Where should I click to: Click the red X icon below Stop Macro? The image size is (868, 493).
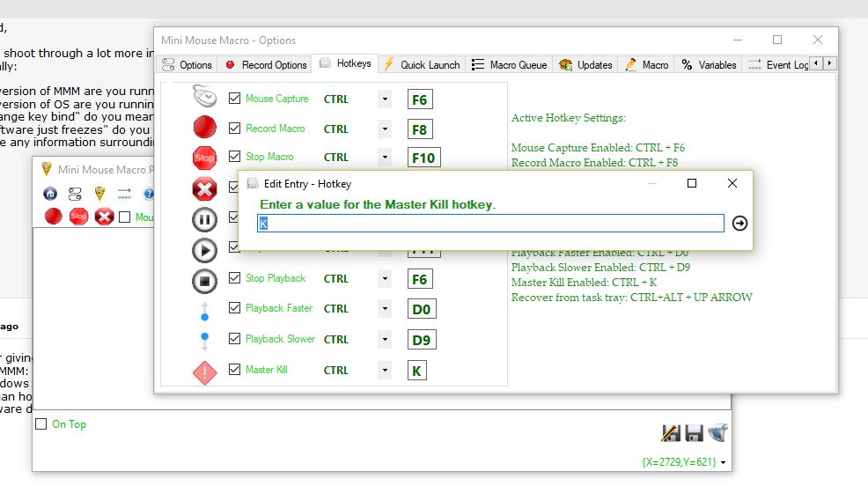coord(204,188)
